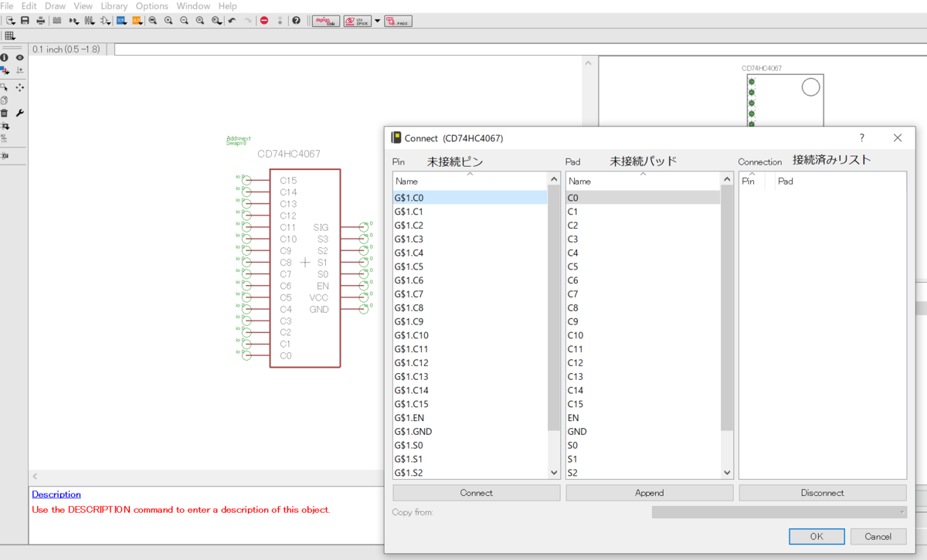The image size is (927, 560).
Task: Click the Zoom select area icon
Action: [216, 21]
